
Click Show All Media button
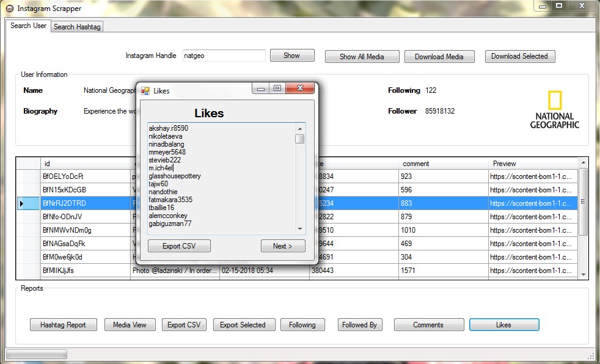(x=362, y=57)
